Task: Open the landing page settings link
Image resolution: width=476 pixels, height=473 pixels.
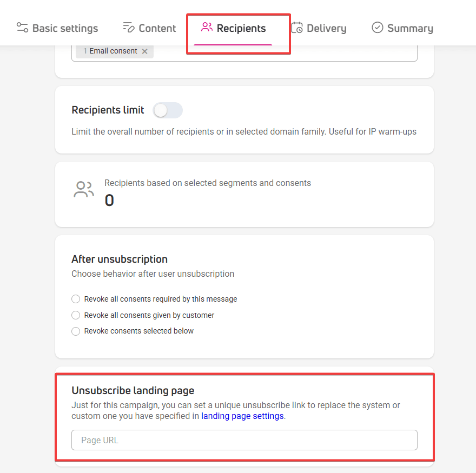Action: coord(242,416)
